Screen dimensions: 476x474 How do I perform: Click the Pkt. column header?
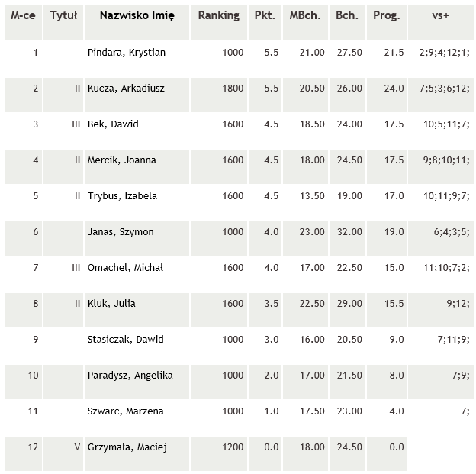[265, 15]
